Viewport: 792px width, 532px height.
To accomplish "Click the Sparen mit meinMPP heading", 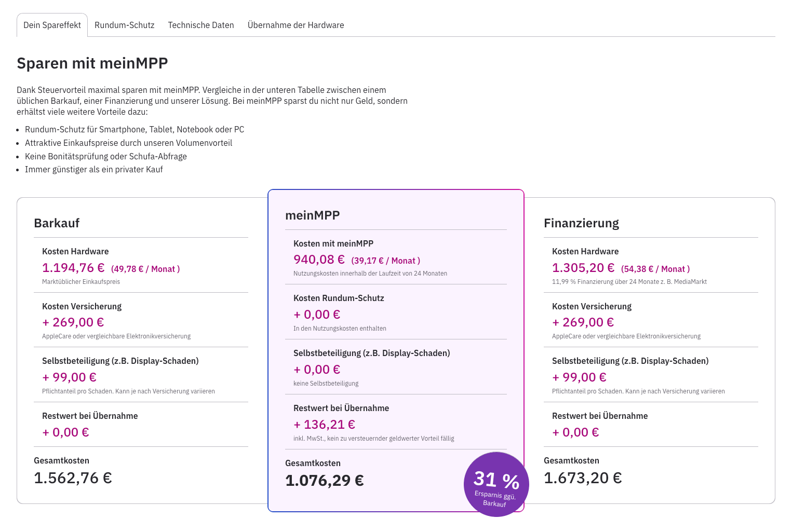I will click(92, 63).
